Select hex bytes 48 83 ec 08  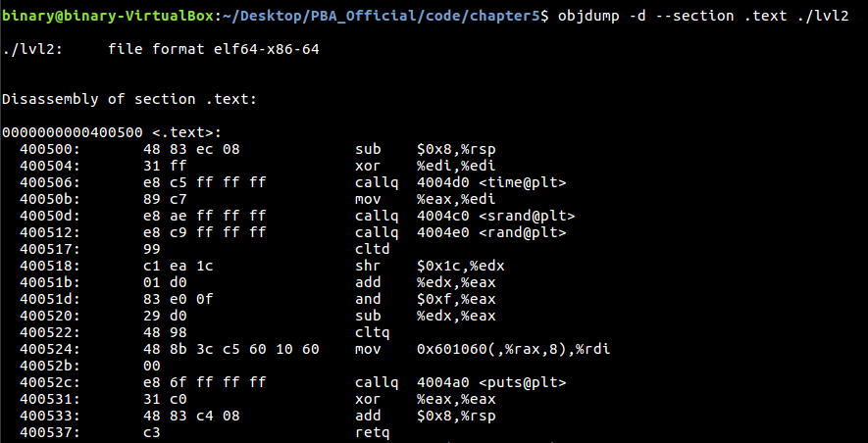191,149
